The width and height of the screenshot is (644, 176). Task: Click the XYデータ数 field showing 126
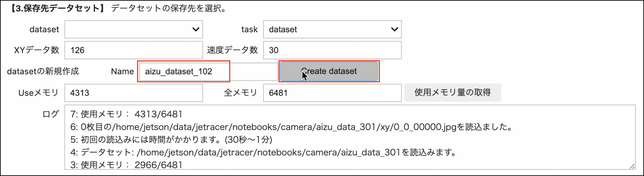click(134, 50)
